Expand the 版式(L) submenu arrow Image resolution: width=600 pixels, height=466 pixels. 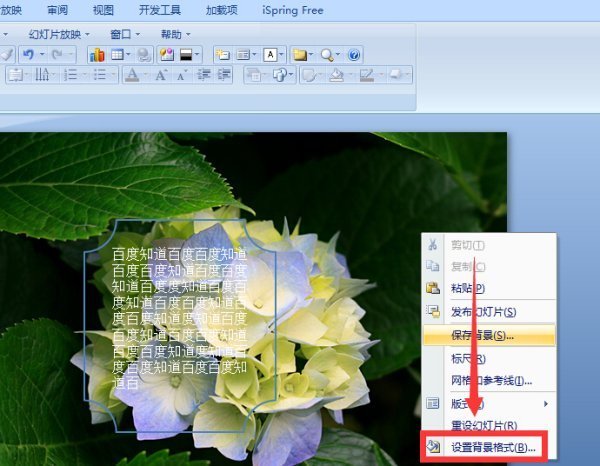pos(546,404)
